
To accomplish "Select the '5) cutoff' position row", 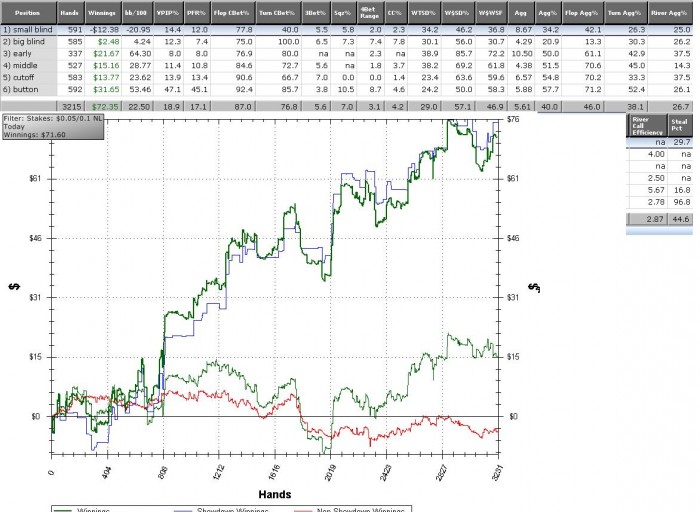I will 346,77.
